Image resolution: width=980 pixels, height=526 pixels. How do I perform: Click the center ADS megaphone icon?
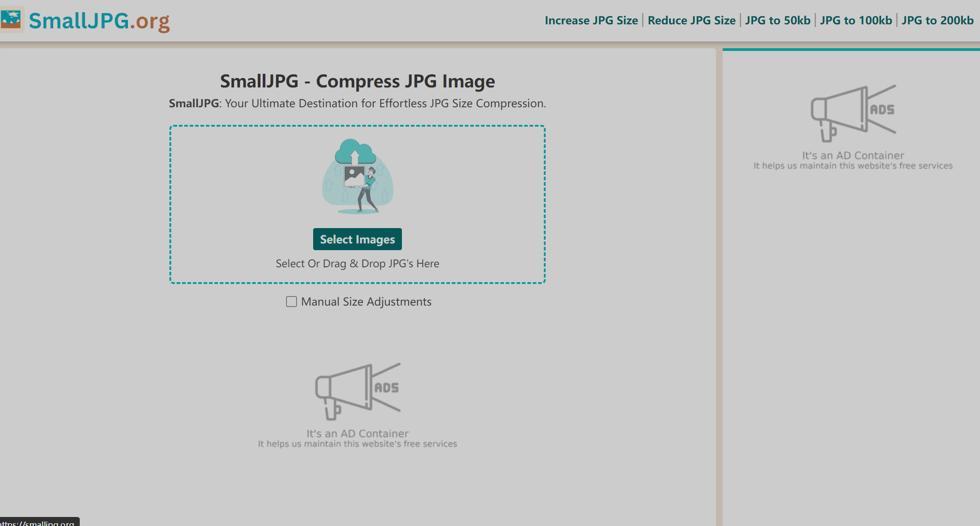(357, 391)
